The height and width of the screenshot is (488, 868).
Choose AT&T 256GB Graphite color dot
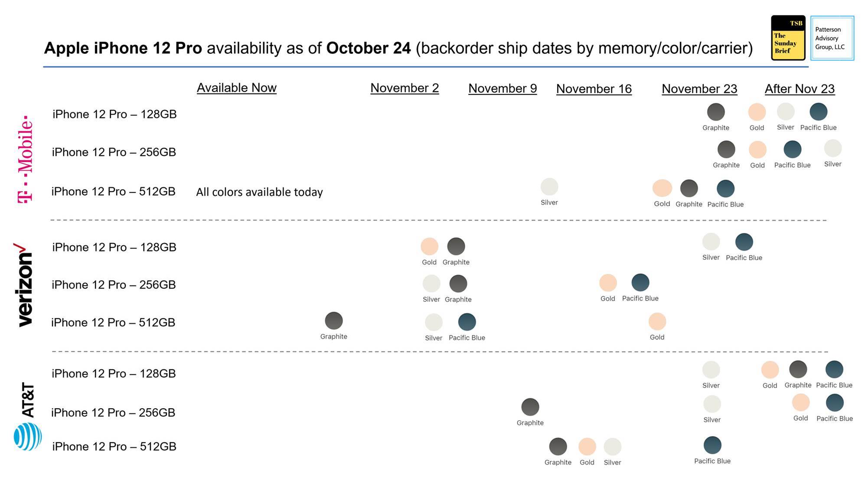[530, 407]
